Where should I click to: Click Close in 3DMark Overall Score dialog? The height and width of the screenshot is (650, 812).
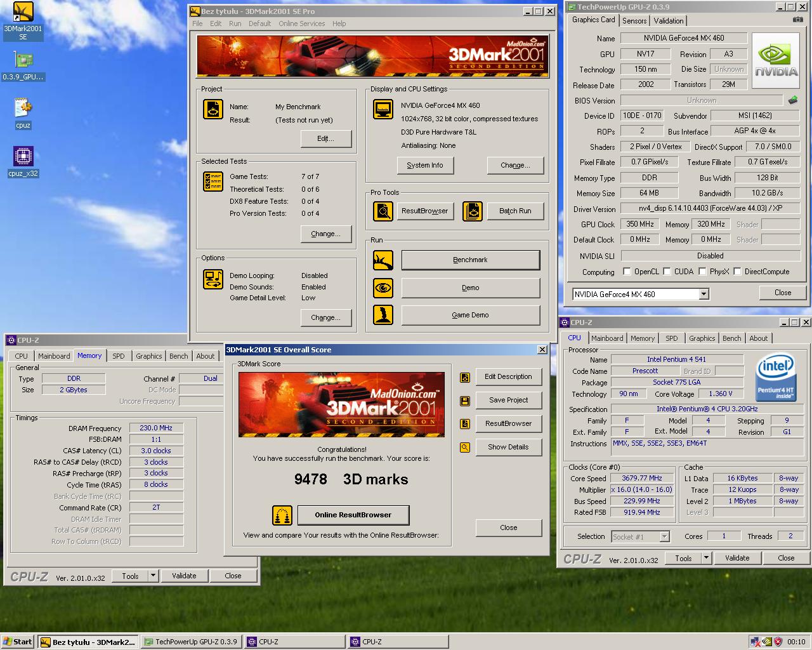509,527
